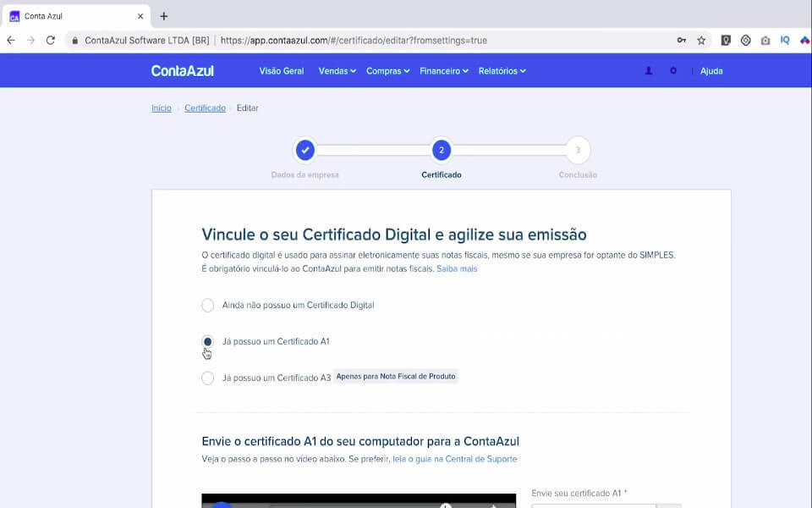812x508 pixels.
Task: Switch to the Conta Azul browser tab
Action: point(76,16)
